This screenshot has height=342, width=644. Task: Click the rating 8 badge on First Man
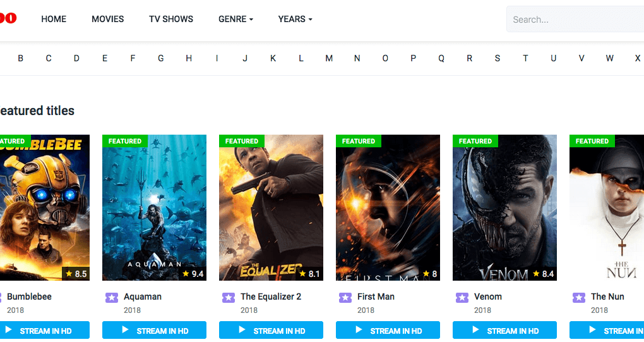tap(429, 274)
